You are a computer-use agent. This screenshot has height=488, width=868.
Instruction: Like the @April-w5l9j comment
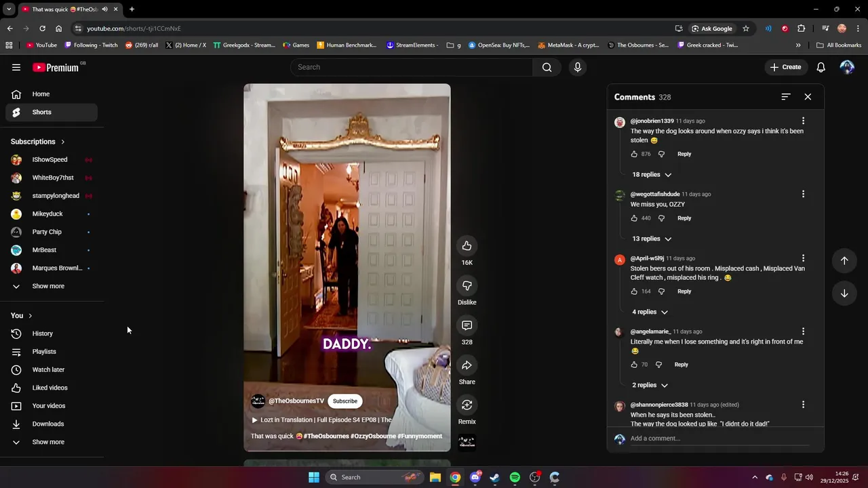(x=634, y=291)
